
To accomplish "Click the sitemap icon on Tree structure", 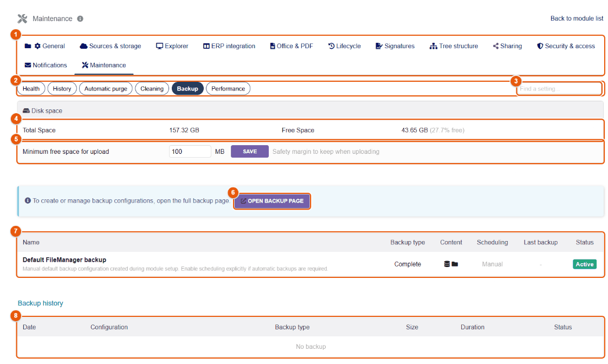I will click(x=434, y=46).
